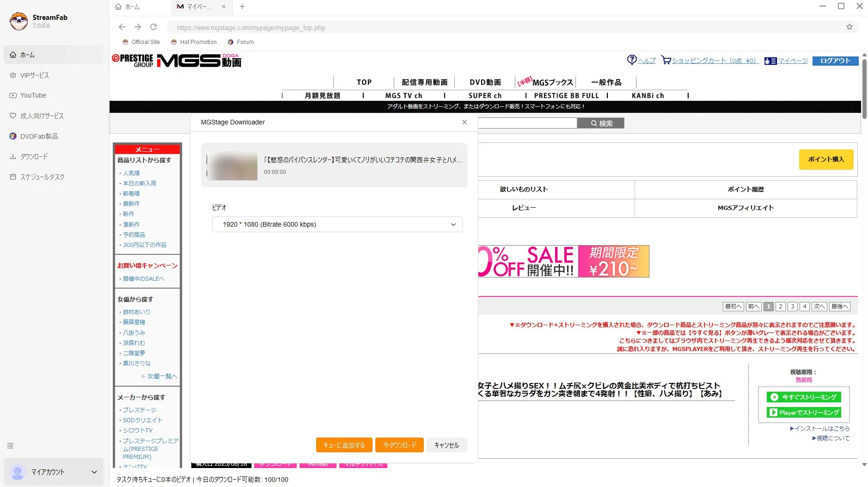Open the ホーム sidebar item
Image resolution: width=868 pixels, height=487 pixels.
54,55
